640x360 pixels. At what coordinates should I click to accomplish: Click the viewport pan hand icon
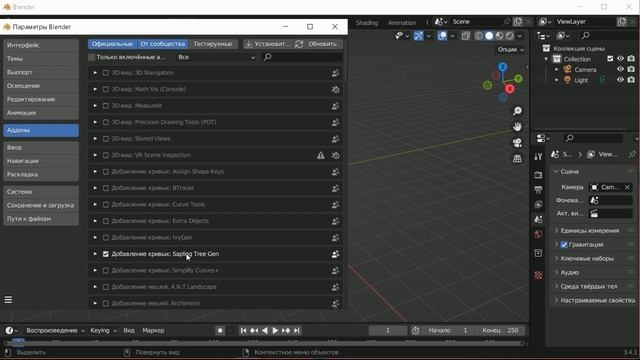pos(517,127)
